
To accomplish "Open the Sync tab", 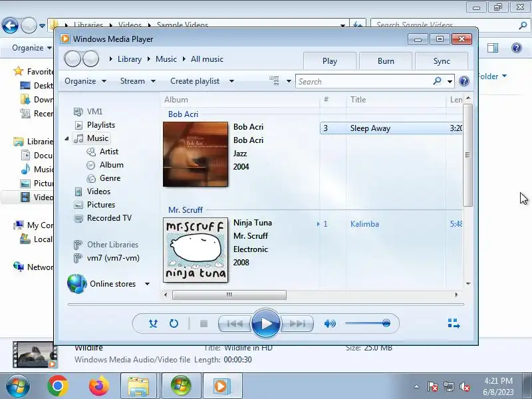I will [442, 61].
